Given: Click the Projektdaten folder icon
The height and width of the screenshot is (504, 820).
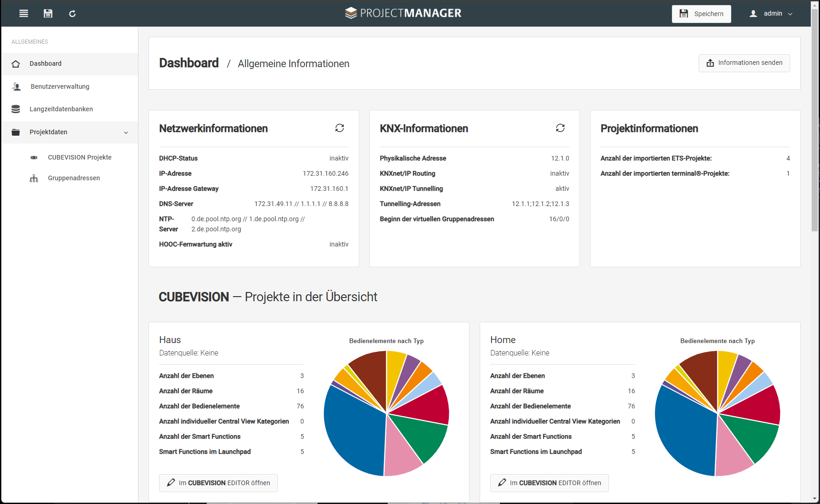Looking at the screenshot, I should (16, 132).
